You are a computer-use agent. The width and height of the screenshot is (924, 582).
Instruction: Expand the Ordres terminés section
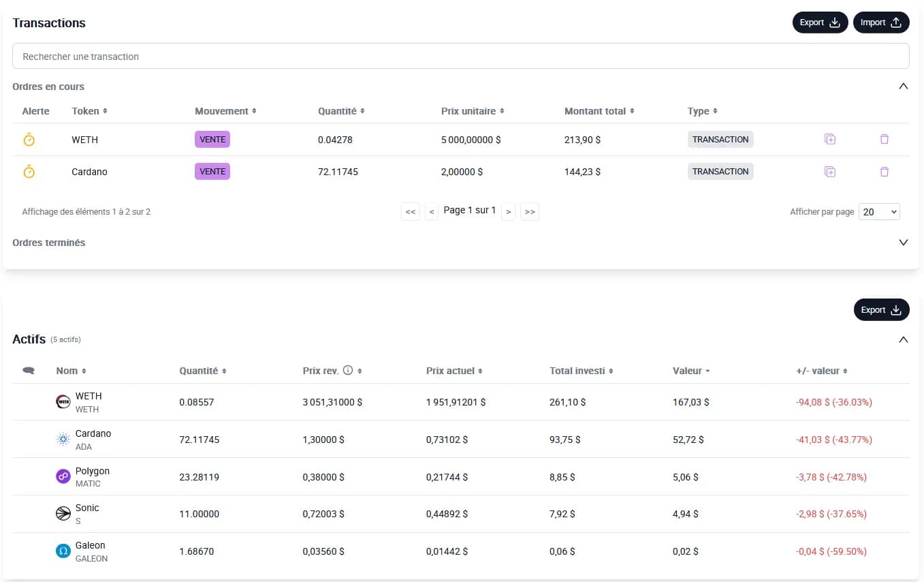pos(904,242)
